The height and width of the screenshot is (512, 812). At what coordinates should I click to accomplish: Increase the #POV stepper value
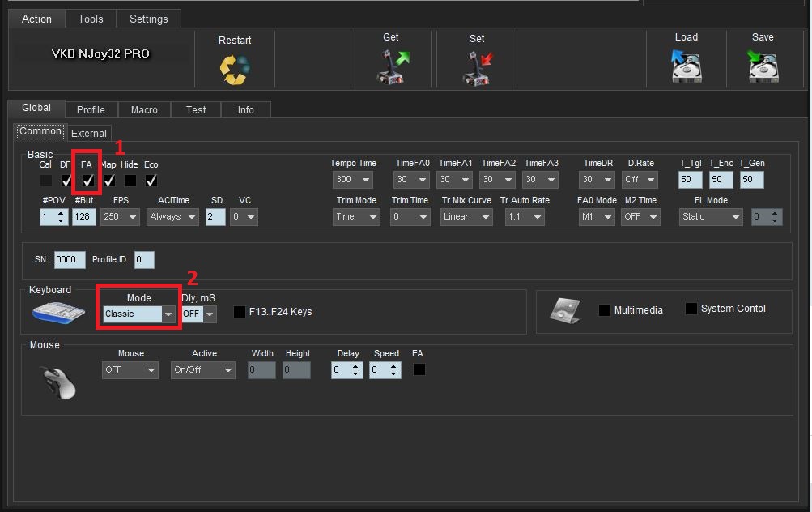[62, 213]
